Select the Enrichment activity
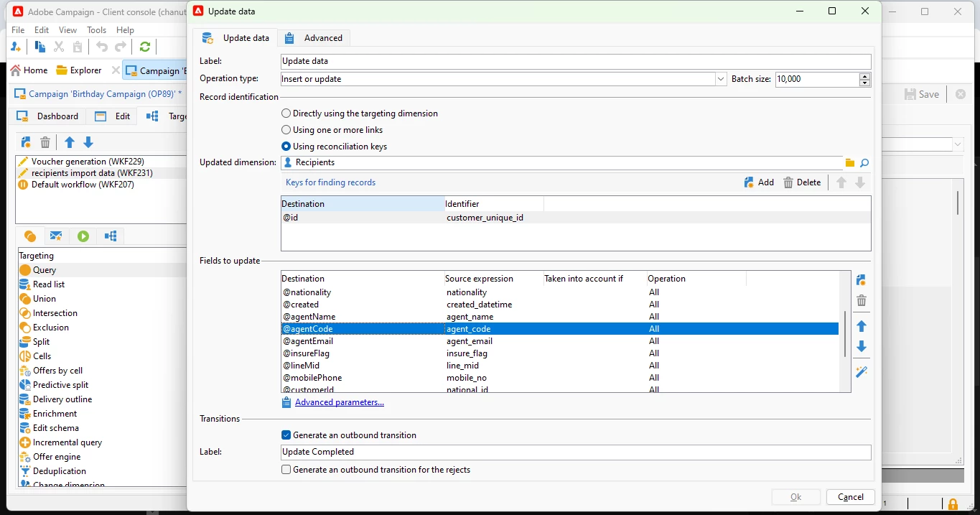 (55, 414)
